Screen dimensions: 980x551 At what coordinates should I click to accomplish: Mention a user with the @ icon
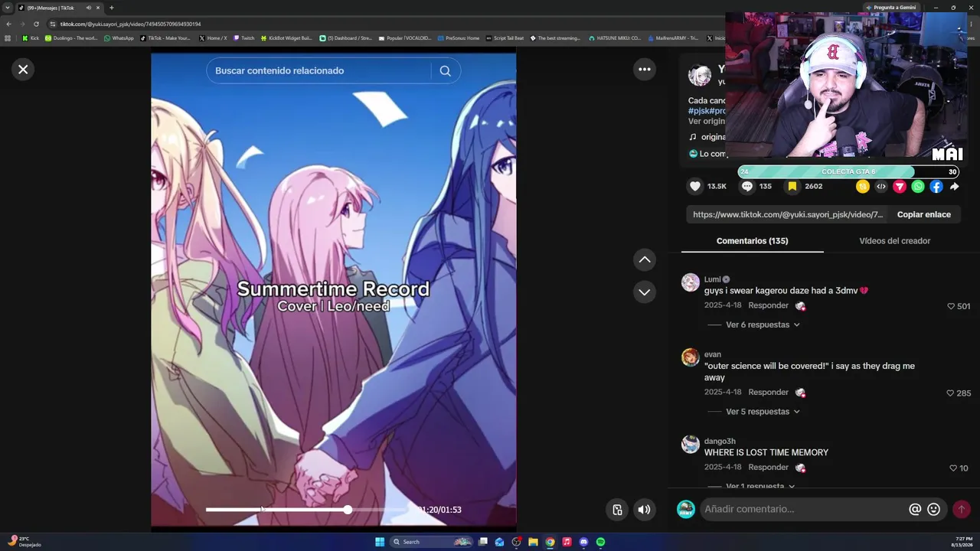(x=915, y=510)
